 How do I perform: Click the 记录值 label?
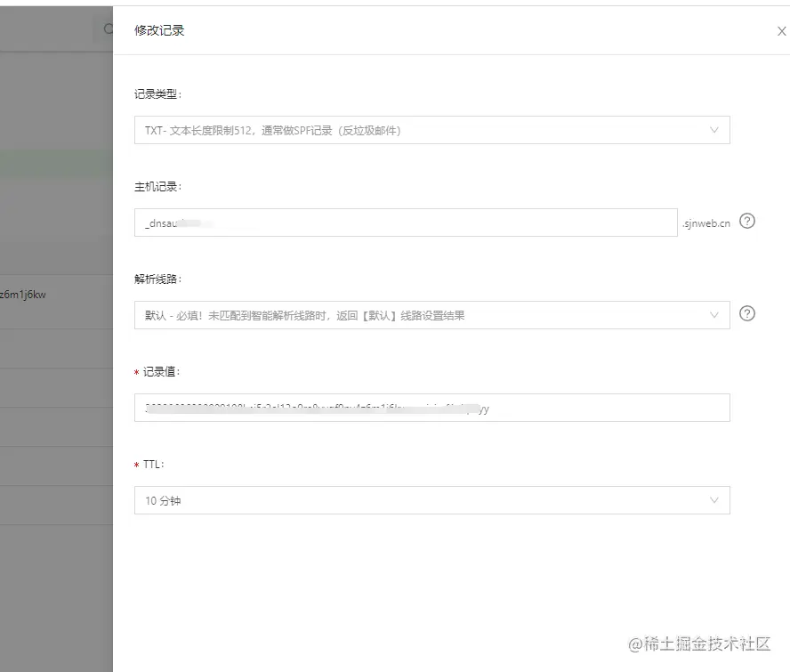pyautogui.click(x=161, y=371)
